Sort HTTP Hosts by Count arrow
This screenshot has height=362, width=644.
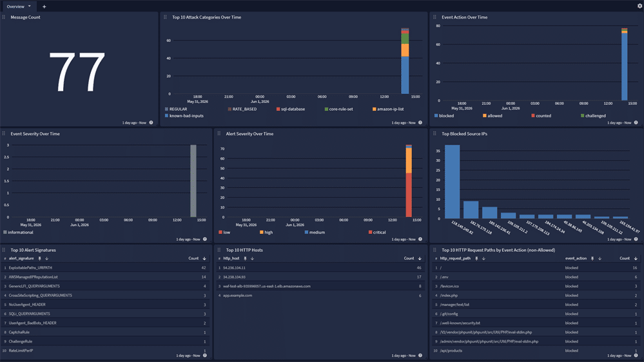click(x=420, y=258)
